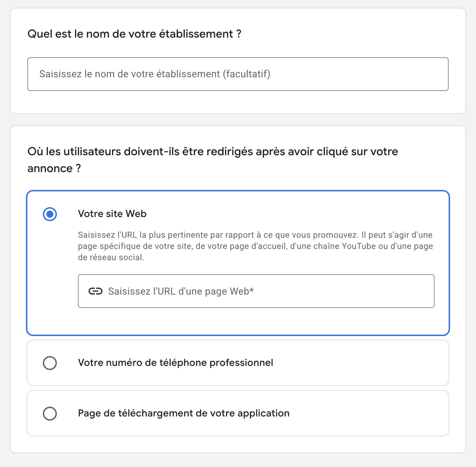The height and width of the screenshot is (467, 476).
Task: Click the "Saisissez l'URL d'une page Web" placeholder
Action: click(x=180, y=291)
